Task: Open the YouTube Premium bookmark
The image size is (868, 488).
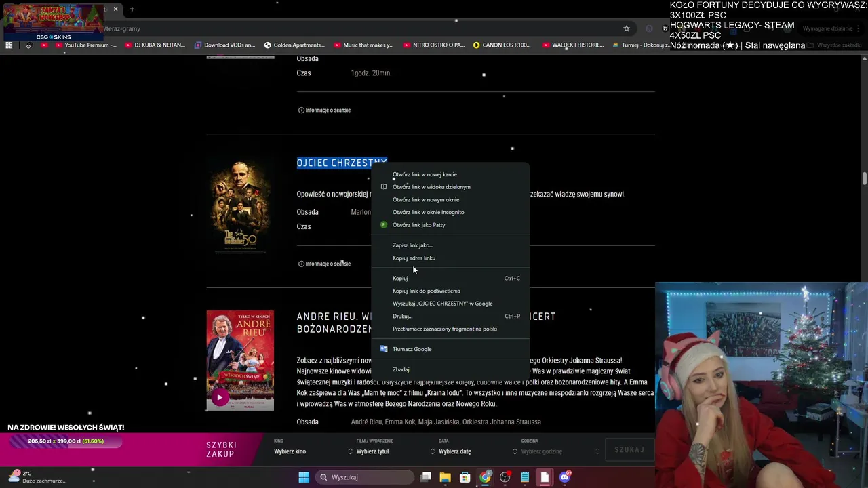Action: tap(85, 45)
